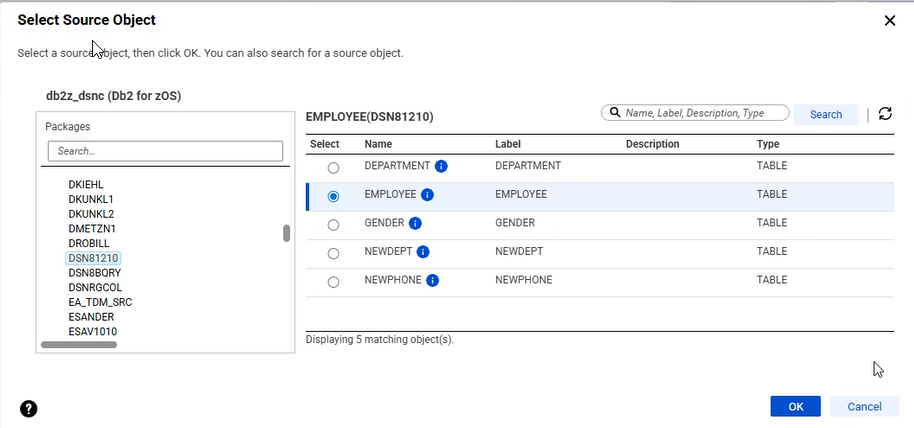Open info icon next to EMPLOYEE
The width and height of the screenshot is (914, 428).
tap(427, 195)
